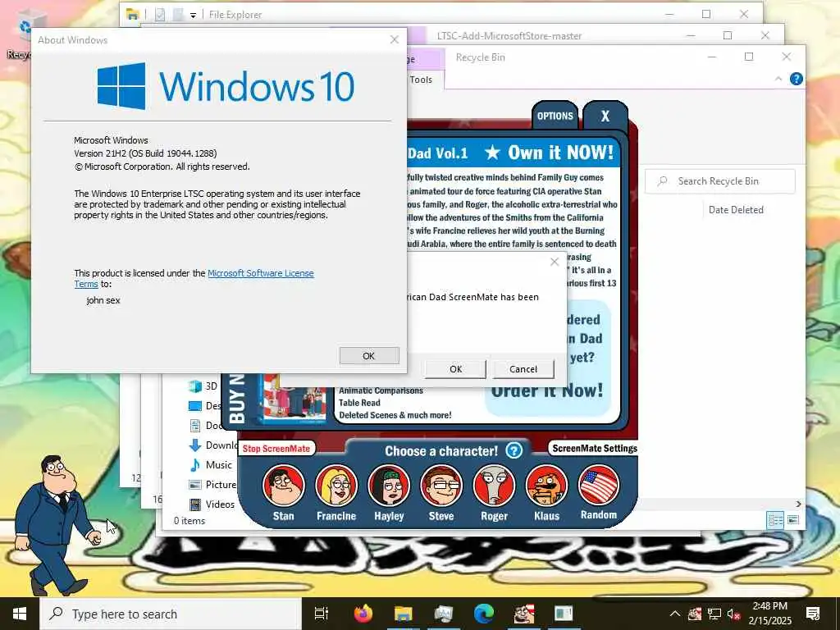Open the muted volume tray icon
Image resolution: width=840 pixels, height=630 pixels.
pyautogui.click(x=733, y=614)
